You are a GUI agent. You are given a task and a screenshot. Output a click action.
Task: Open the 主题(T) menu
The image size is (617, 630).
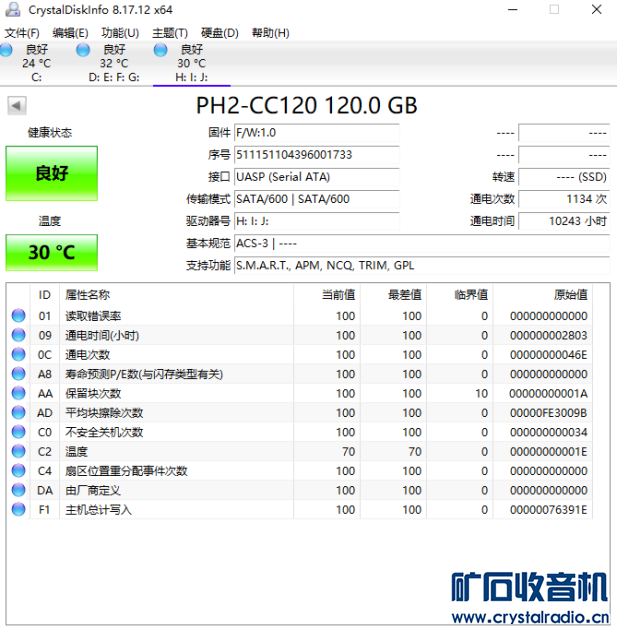170,33
